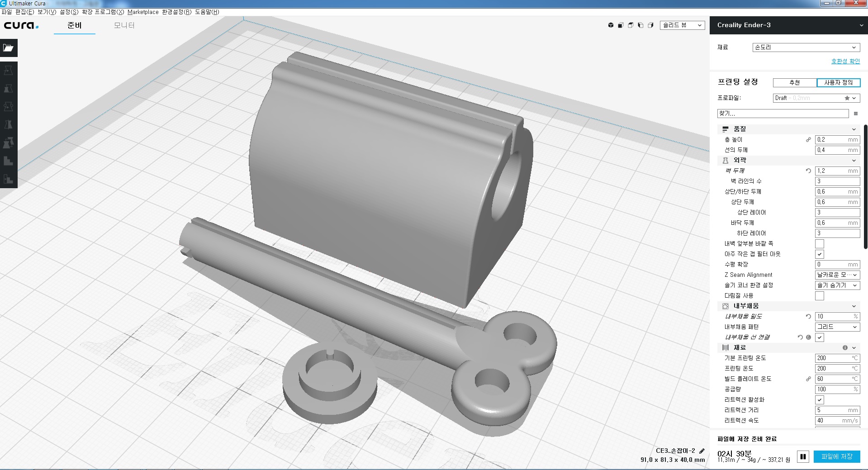Select the Mirror tool in left toolbar
Viewport: 868px width, 470px height.
coord(9,125)
